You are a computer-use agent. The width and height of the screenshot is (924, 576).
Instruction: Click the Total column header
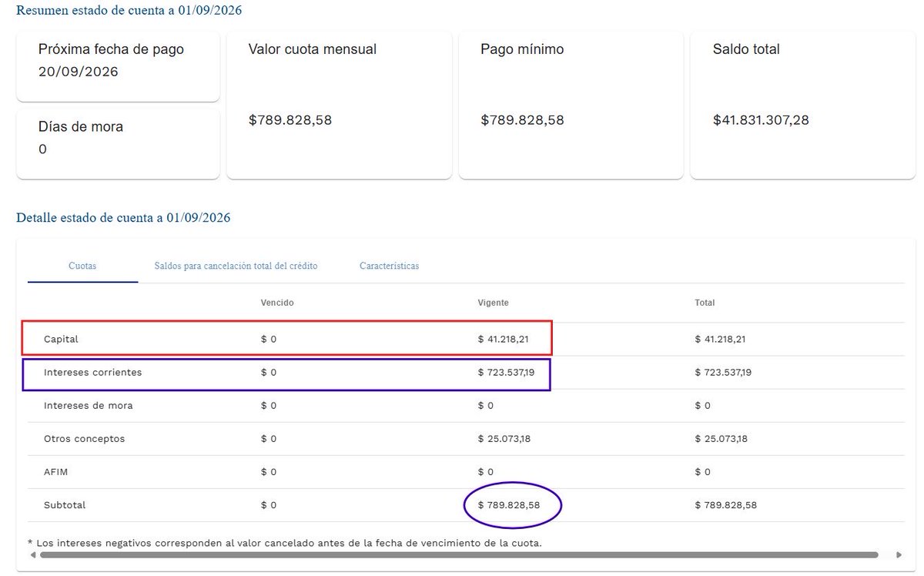click(x=705, y=303)
